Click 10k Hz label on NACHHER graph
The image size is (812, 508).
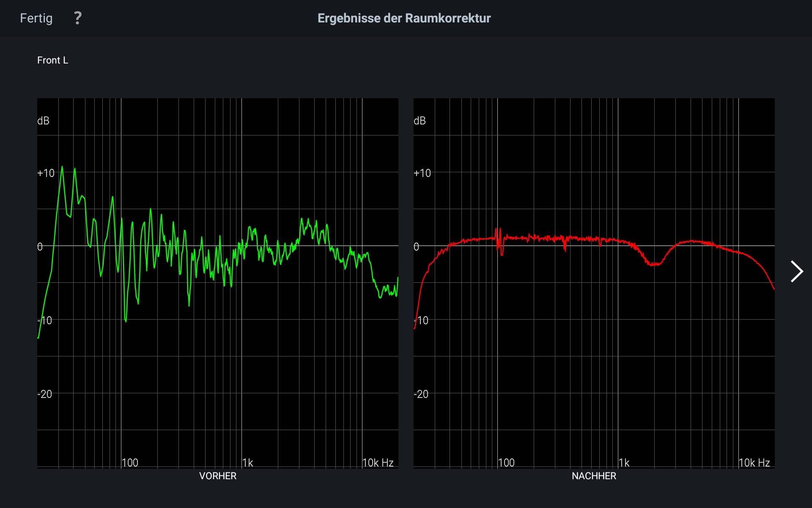click(x=754, y=463)
